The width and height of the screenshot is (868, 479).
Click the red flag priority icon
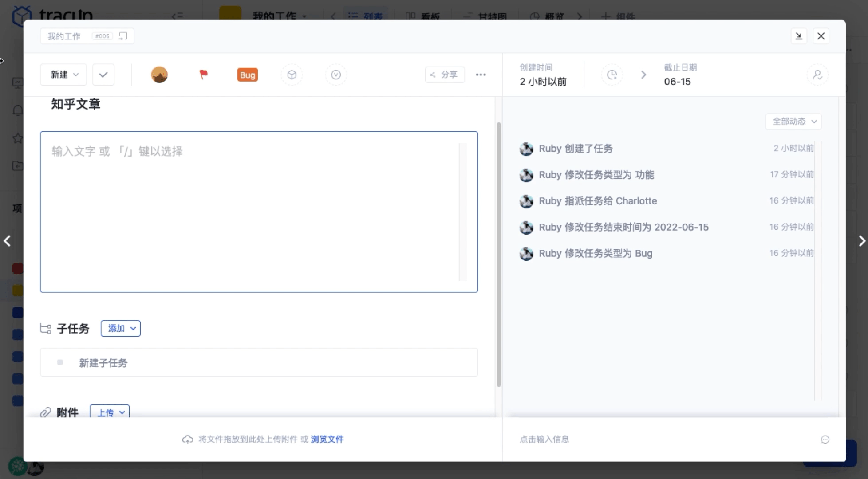[x=203, y=75]
